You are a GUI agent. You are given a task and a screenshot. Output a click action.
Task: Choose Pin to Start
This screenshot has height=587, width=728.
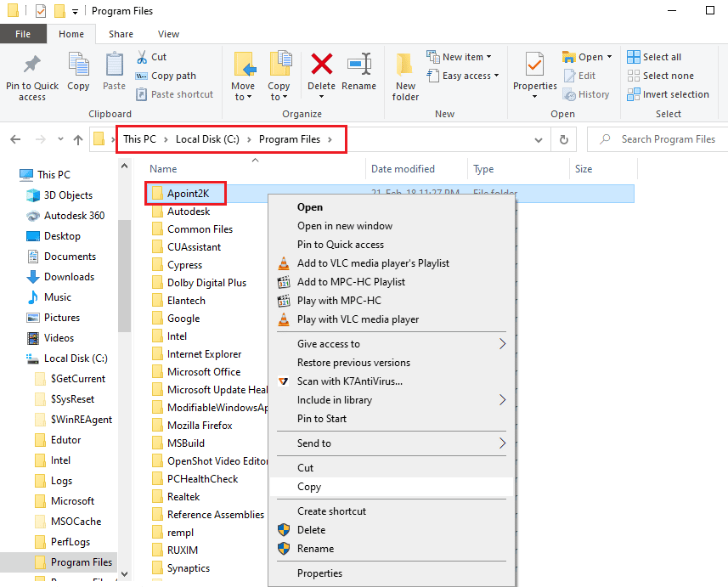(x=322, y=419)
